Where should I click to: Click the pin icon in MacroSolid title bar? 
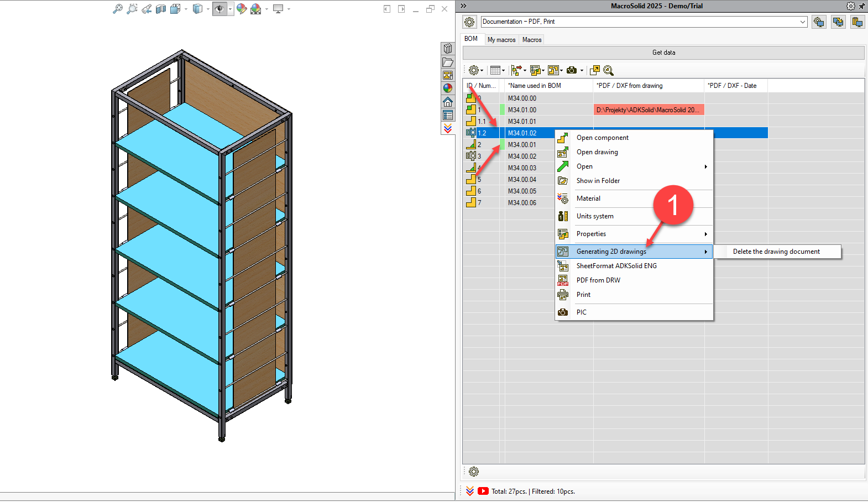(862, 6)
